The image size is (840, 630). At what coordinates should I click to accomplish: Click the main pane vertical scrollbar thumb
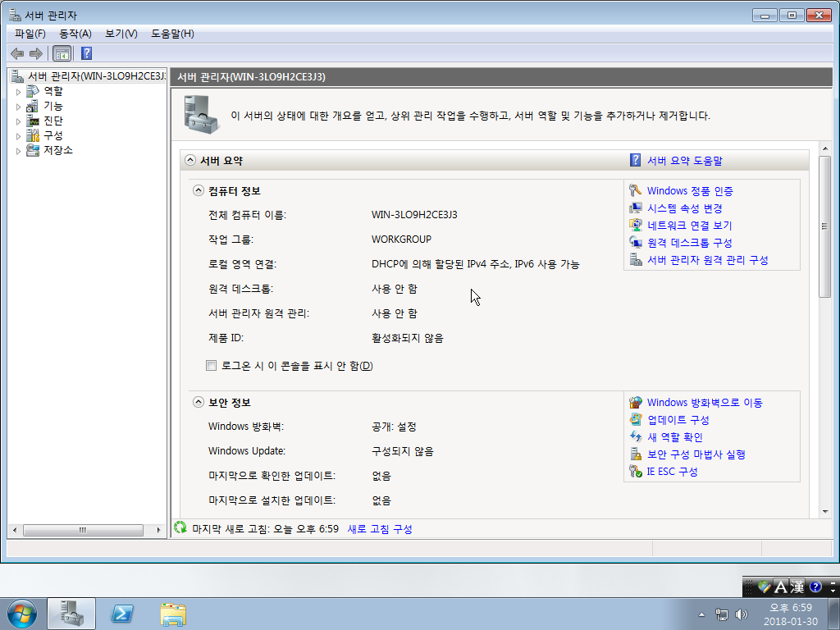point(824,226)
